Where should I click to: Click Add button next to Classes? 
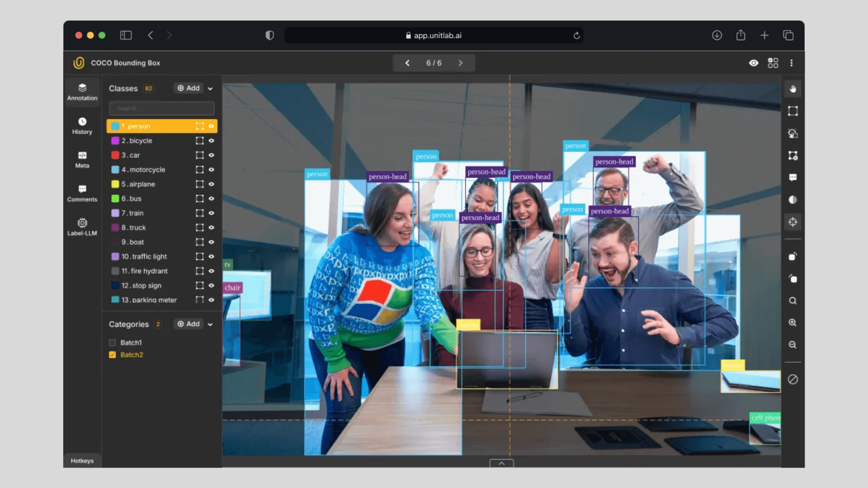tap(189, 88)
